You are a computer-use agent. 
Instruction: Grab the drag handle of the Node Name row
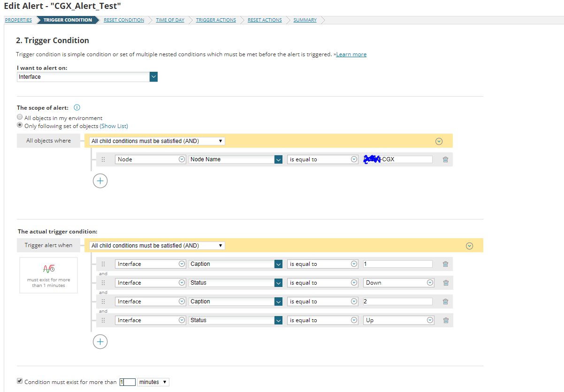103,159
